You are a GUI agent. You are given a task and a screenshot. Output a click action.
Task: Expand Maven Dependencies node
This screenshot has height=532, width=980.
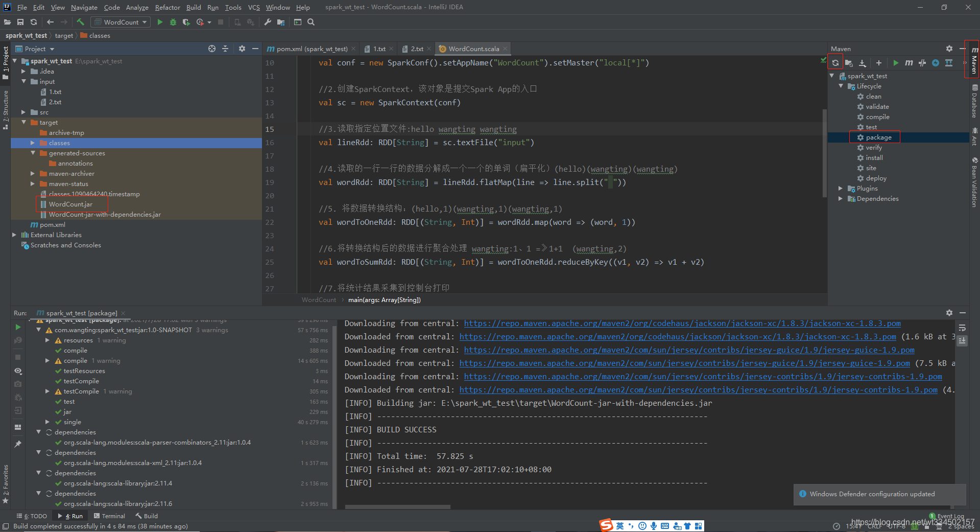coord(841,199)
